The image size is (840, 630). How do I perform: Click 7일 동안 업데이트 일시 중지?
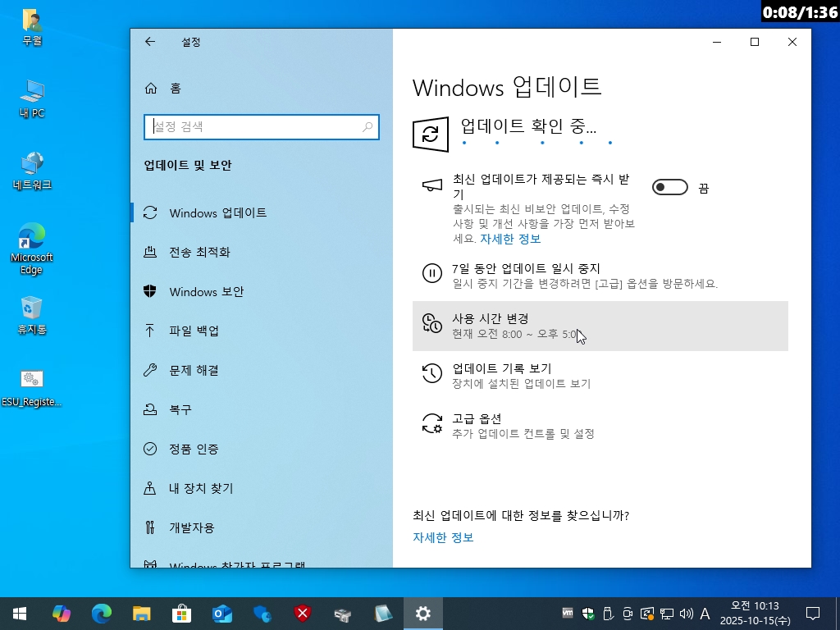[x=600, y=276]
